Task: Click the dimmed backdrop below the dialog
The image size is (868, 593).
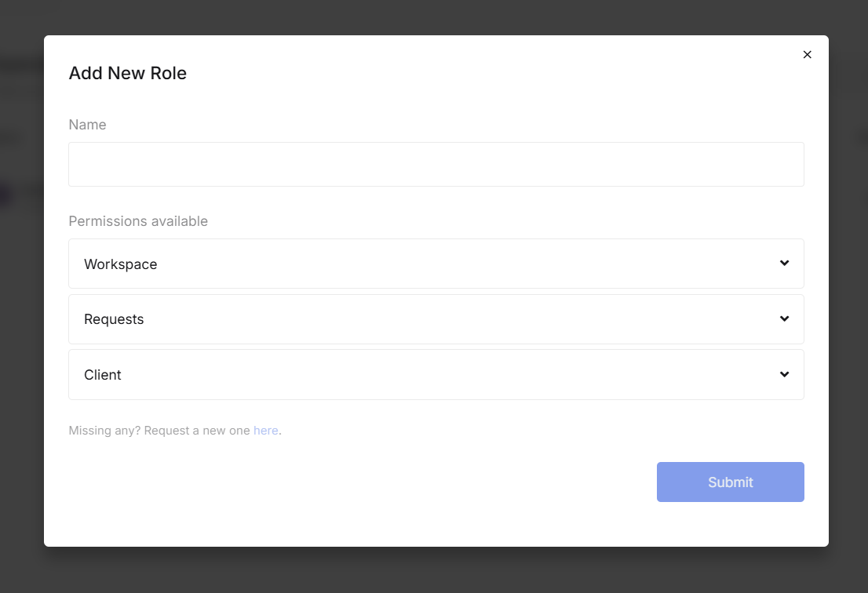Action: coord(434,570)
